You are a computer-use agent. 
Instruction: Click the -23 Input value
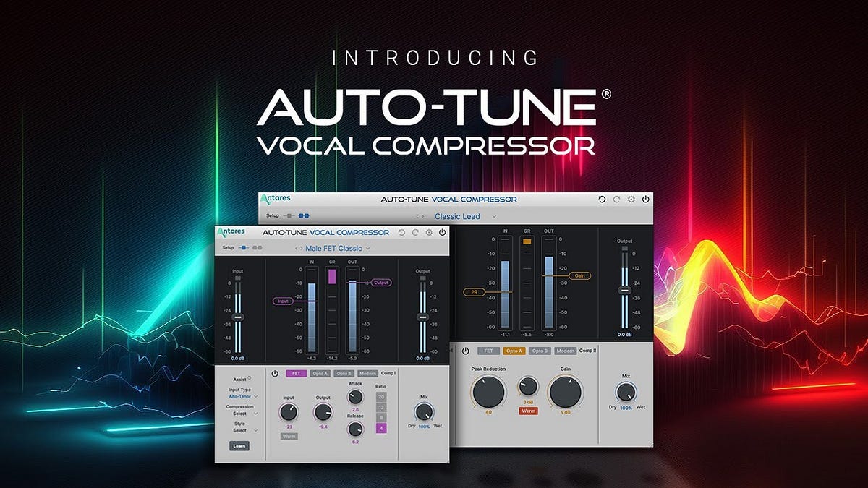[288, 427]
